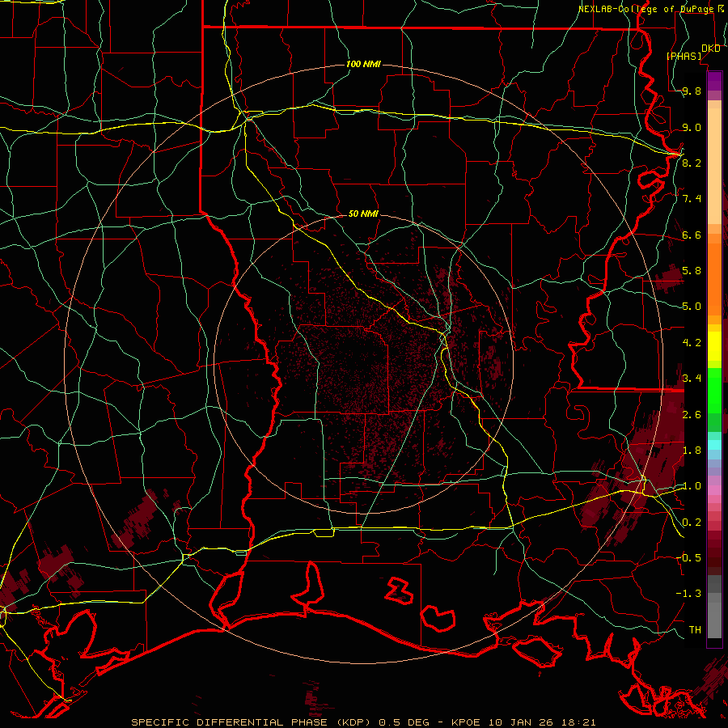Click the NEXLAB-College of DuPage credit text
728x728 pixels.
click(645, 9)
